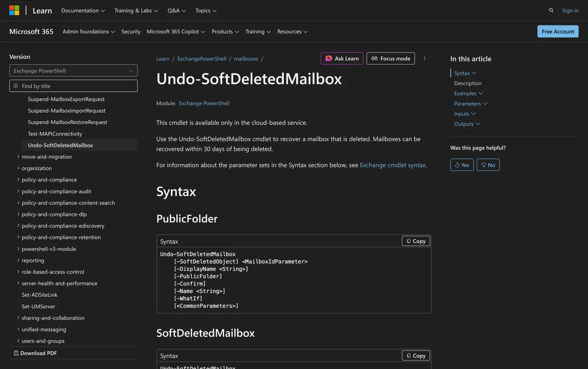Expand powershell-v3-module node
This screenshot has height=369, width=588.
click(18, 249)
